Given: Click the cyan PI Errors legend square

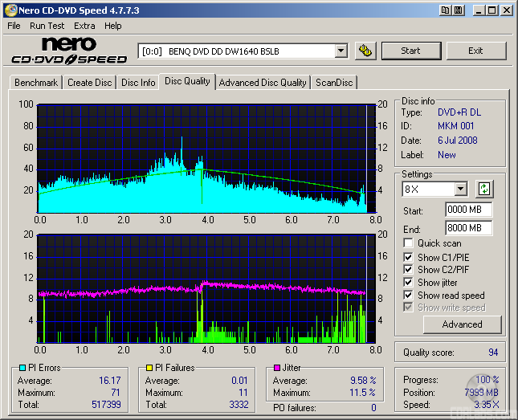Looking at the screenshot, I should pyautogui.click(x=22, y=368).
